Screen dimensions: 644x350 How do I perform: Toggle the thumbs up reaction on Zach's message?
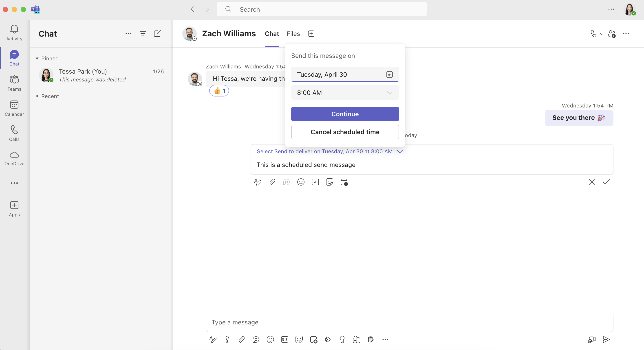(x=219, y=91)
